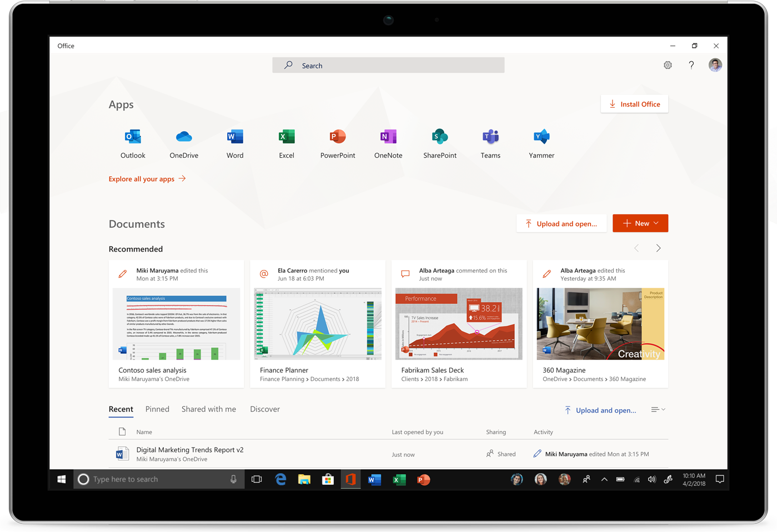Viewport: 777px width, 532px height.
Task: Open the Fabrikam Sales Deck thumbnail
Action: click(x=459, y=324)
